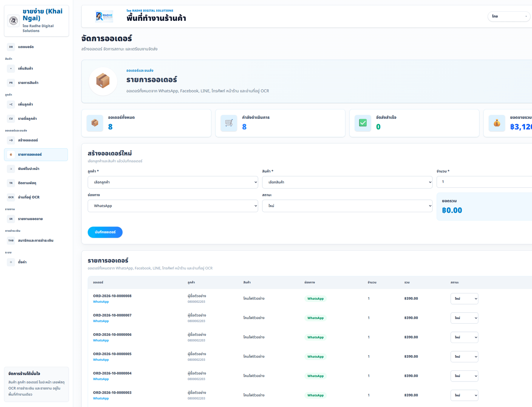Click order number ORD-2026-10-0000008

(112, 296)
